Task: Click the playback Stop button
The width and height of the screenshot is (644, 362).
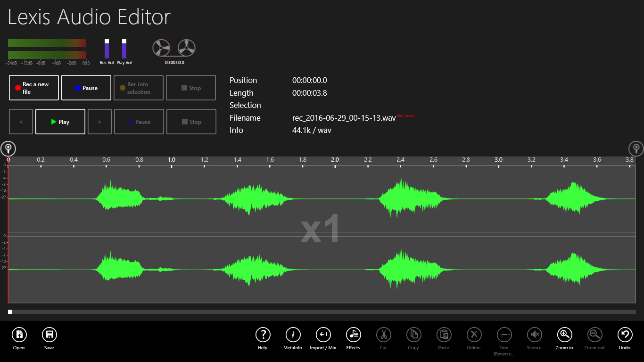Action: pyautogui.click(x=191, y=122)
